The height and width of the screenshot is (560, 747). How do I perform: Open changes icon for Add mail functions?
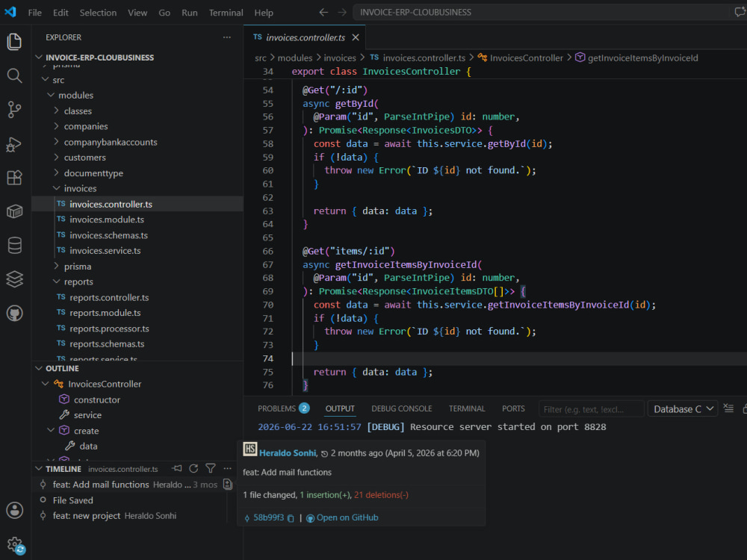(x=228, y=485)
